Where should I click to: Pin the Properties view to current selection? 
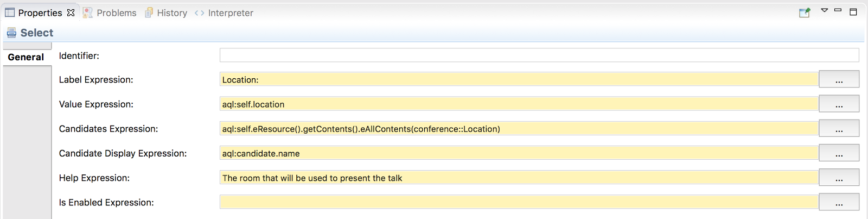click(805, 12)
